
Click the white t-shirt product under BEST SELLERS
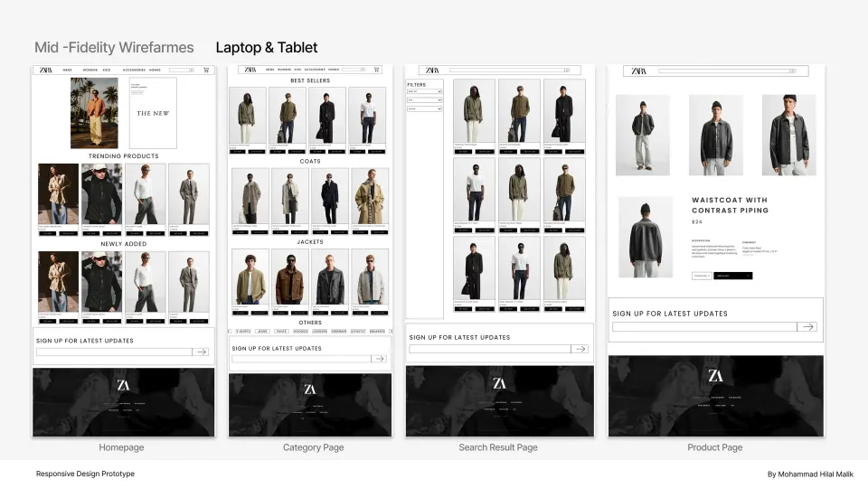point(367,117)
